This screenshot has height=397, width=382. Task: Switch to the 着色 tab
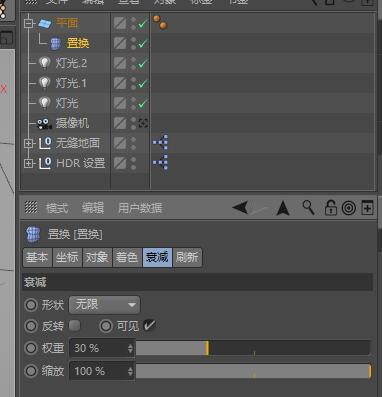click(x=127, y=257)
